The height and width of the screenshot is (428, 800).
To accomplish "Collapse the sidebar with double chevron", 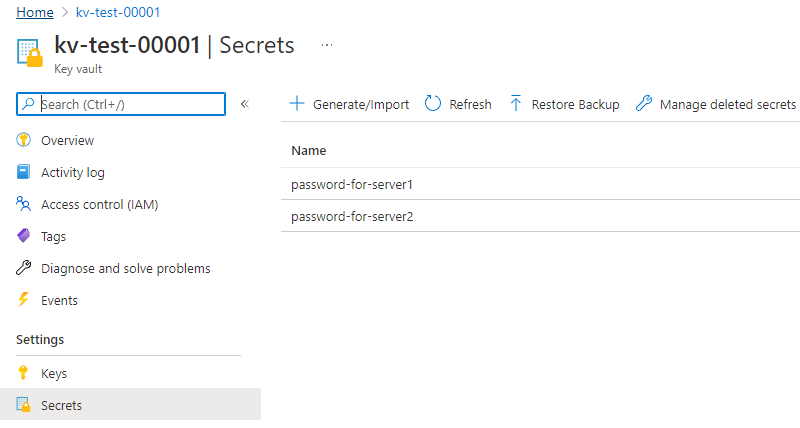I will coord(245,104).
